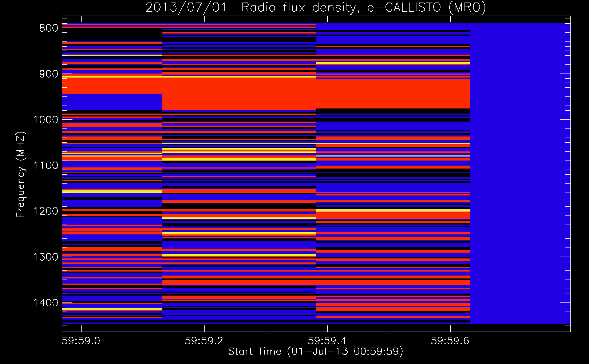589x364 pixels.
Task: Click the 'Frequency (MHZ)' axis label
Action: point(21,174)
